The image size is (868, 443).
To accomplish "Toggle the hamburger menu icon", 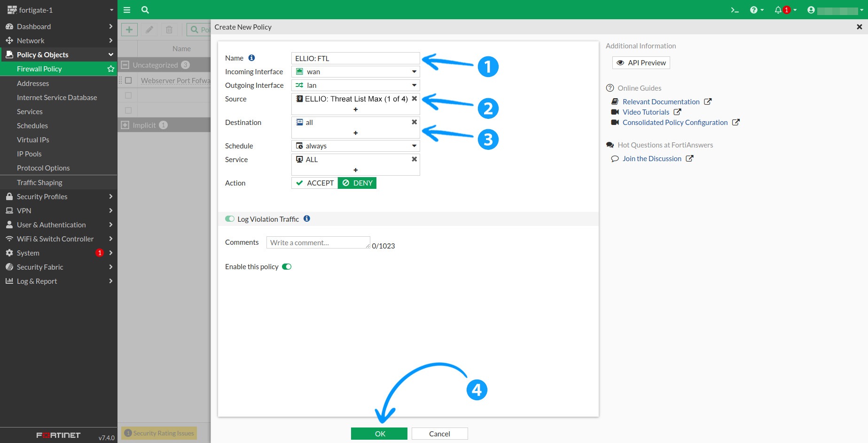I will tap(127, 10).
